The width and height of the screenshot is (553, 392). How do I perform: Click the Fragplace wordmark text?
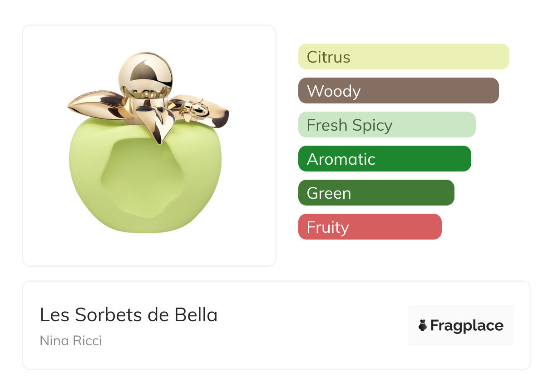point(467,325)
